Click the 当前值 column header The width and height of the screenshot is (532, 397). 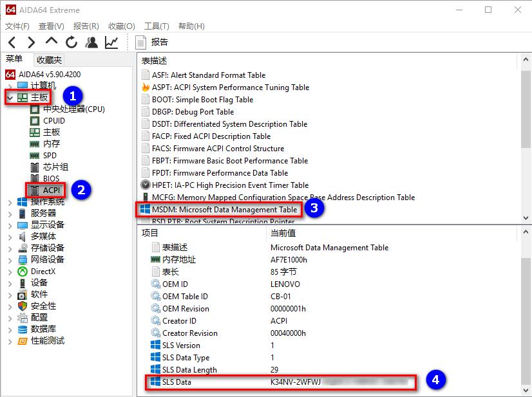[283, 233]
